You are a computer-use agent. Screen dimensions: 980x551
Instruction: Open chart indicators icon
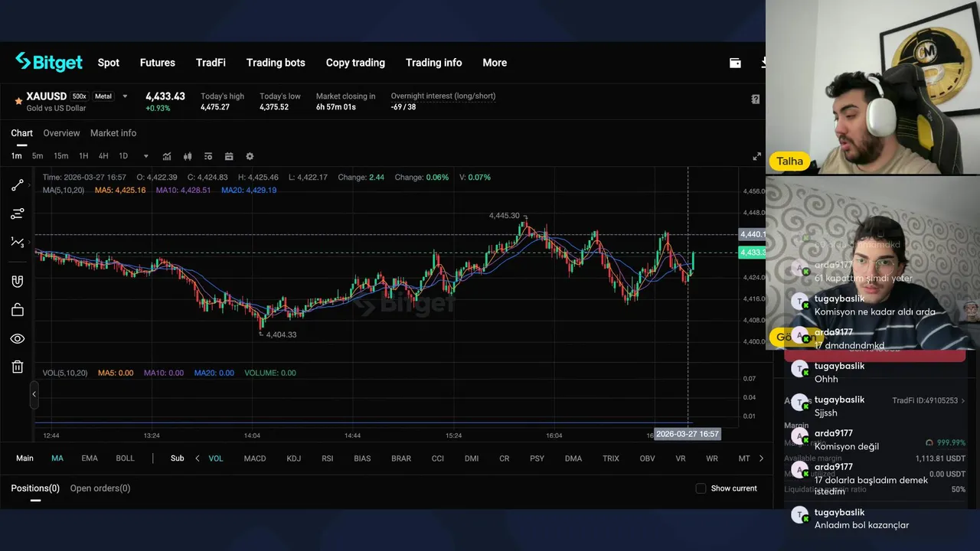(167, 156)
